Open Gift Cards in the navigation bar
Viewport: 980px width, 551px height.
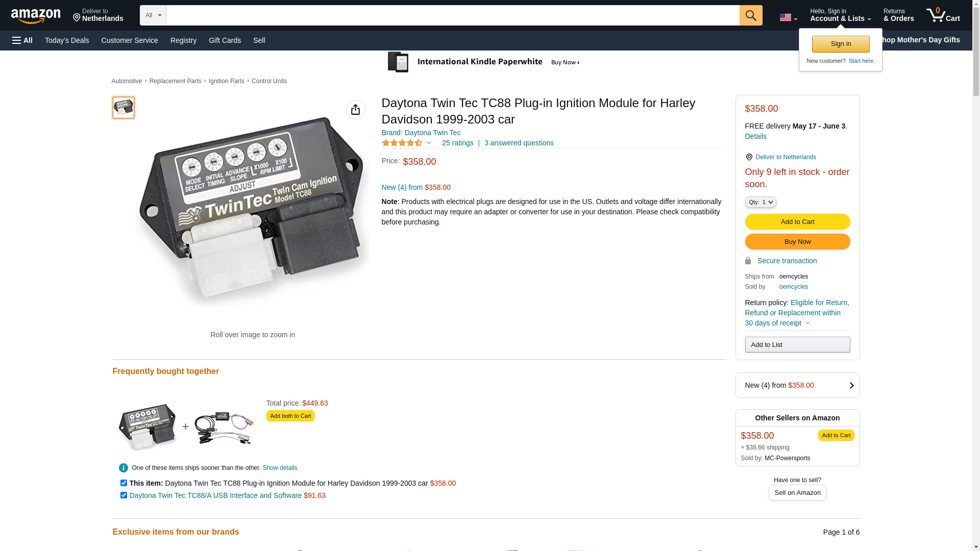[x=225, y=40]
